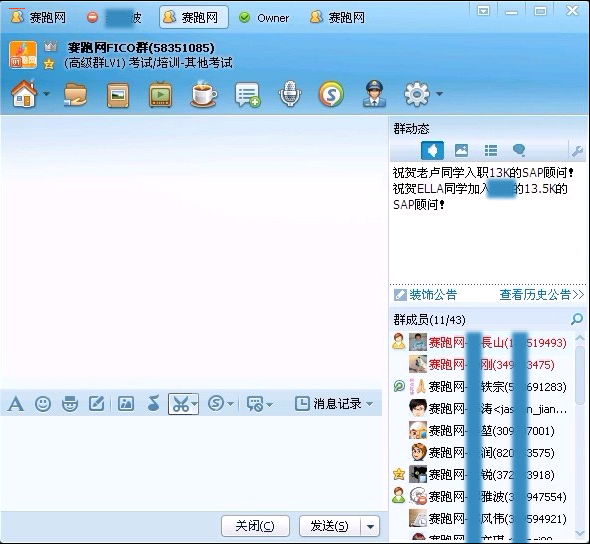Viewport: 590px width, 544px height.
Task: Click the group avatar logo
Action: tap(23, 55)
